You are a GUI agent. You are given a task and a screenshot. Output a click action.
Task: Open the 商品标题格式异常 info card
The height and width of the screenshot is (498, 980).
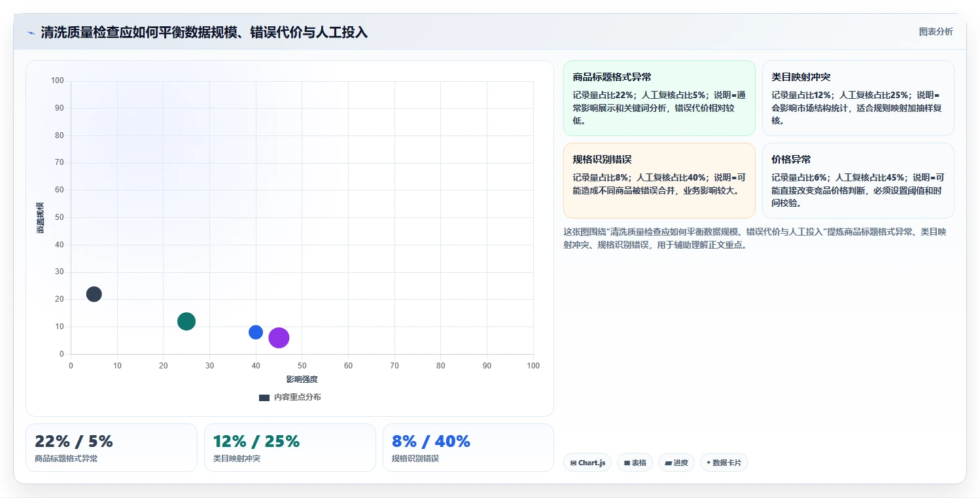point(659,98)
